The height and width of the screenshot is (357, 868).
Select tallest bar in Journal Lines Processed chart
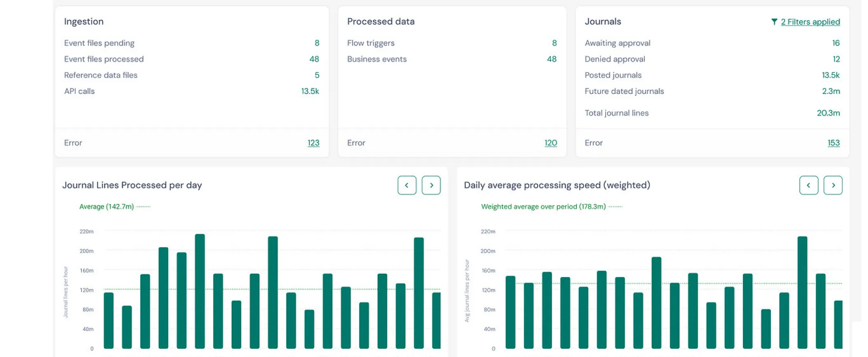[200, 291]
